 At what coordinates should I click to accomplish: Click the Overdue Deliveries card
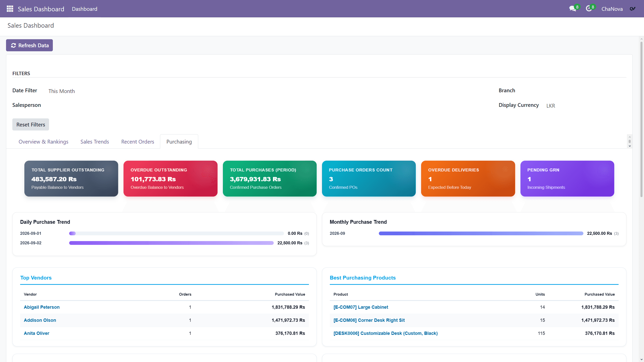click(468, 178)
